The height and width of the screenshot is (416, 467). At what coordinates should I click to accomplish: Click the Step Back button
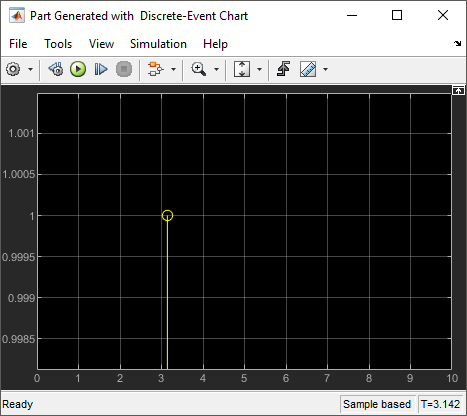click(56, 69)
